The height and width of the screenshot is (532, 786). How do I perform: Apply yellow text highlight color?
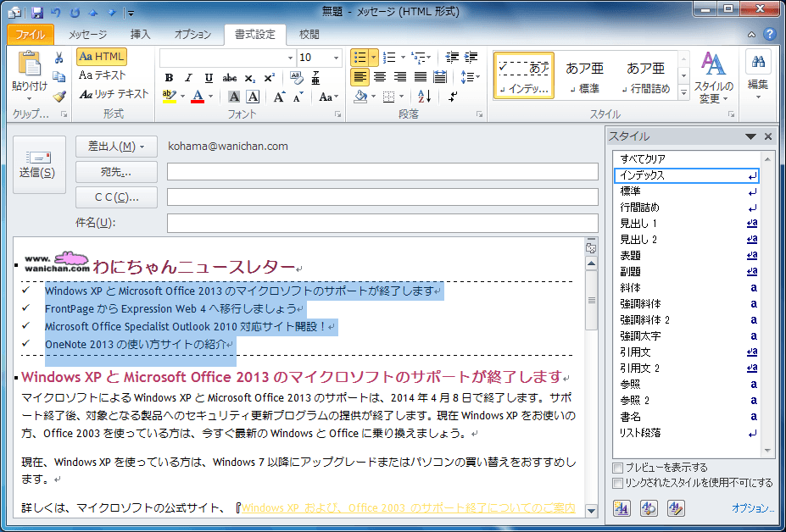170,97
